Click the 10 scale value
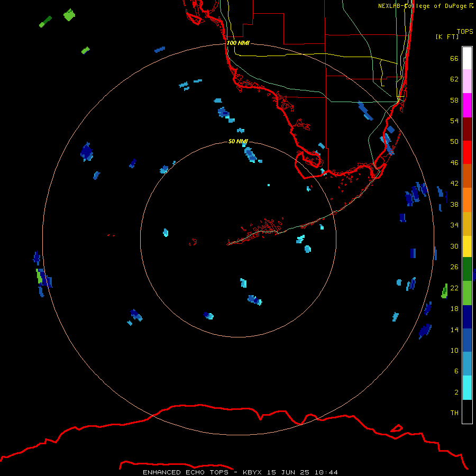This screenshot has height=476, width=476. (454, 351)
